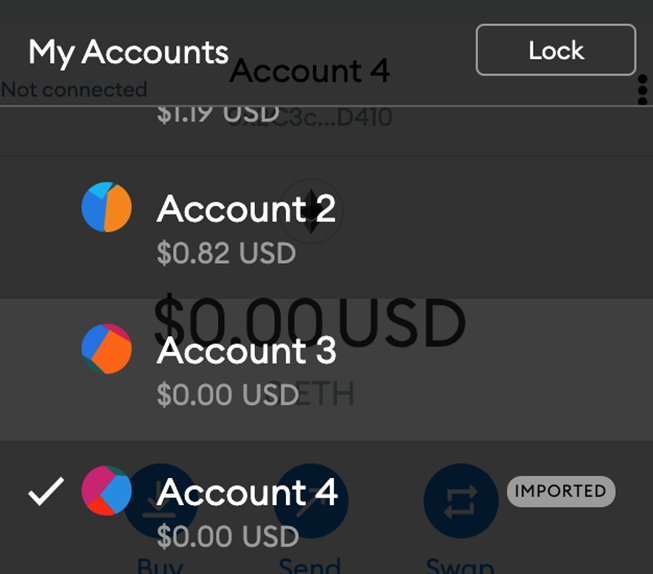653x574 pixels.
Task: Switch to Account 3
Action: click(246, 351)
